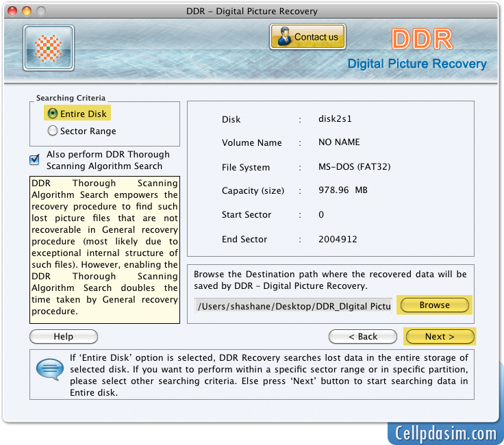504x445 pixels.
Task: Click the NO NAME volume value
Action: tap(339, 142)
